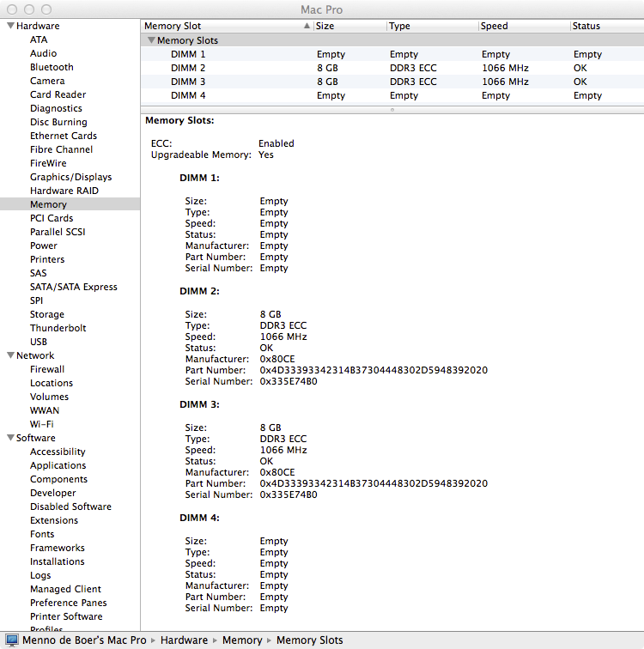
Task: Select Parallel SCSI in the sidebar
Action: point(58,232)
